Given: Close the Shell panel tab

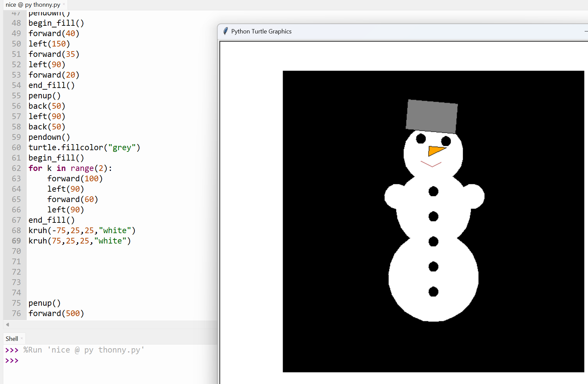Looking at the screenshot, I should pos(22,338).
